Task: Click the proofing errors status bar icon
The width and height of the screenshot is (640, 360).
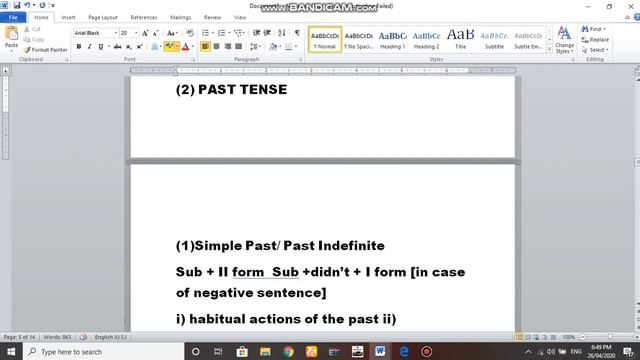Action: click(83, 337)
